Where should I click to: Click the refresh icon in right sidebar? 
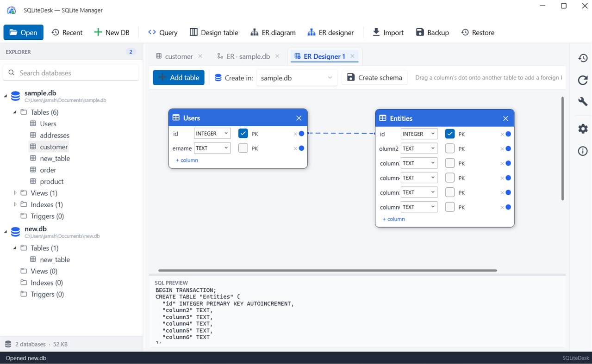583,80
